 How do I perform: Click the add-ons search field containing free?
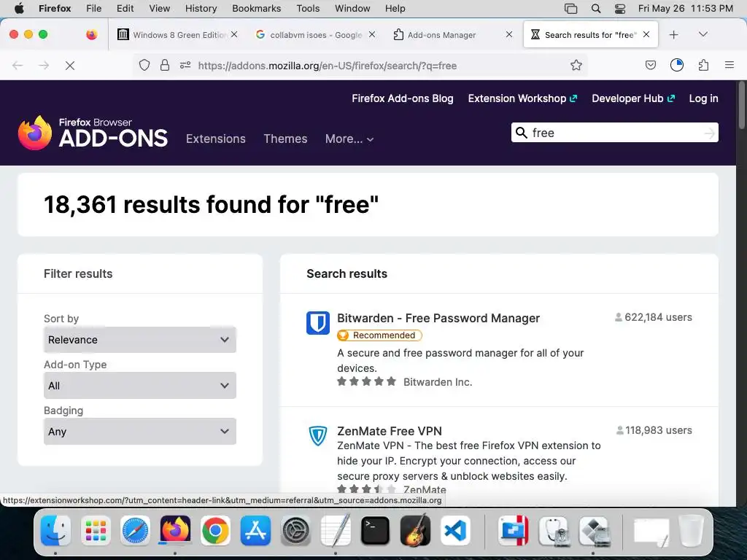614,133
